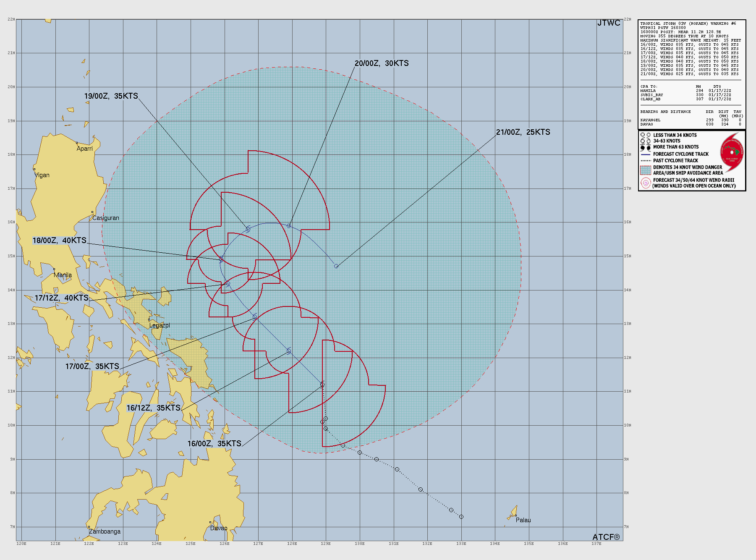Viewport: 756px width, 560px height.
Task: Click the Aparri city label
Action: click(84, 149)
